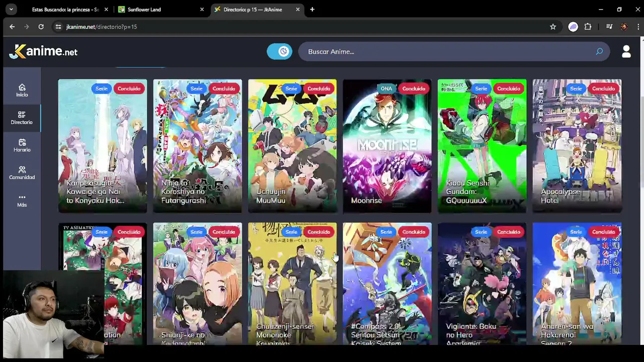Open the tab search dropdown arrow

11,9
